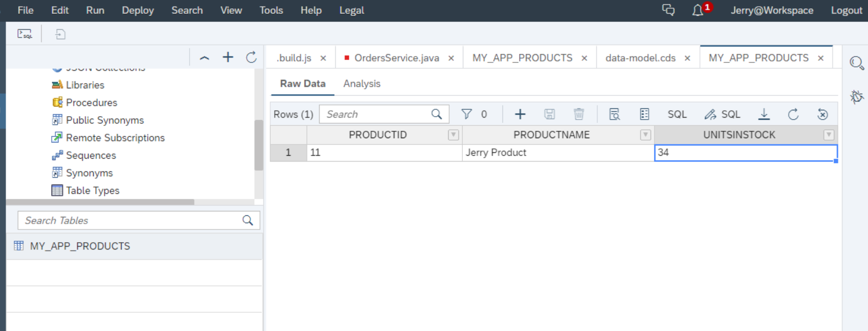
Task: Click the plain SQL button
Action: pyautogui.click(x=677, y=114)
